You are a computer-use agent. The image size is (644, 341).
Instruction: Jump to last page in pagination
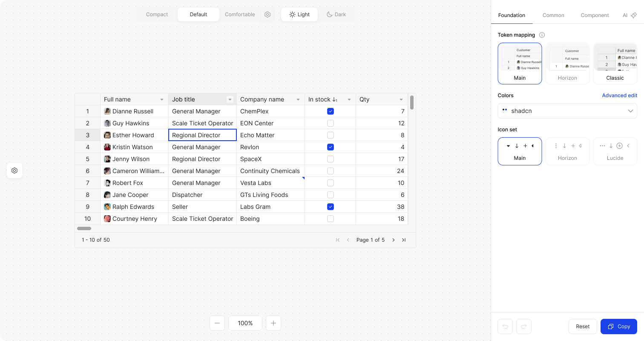click(404, 240)
